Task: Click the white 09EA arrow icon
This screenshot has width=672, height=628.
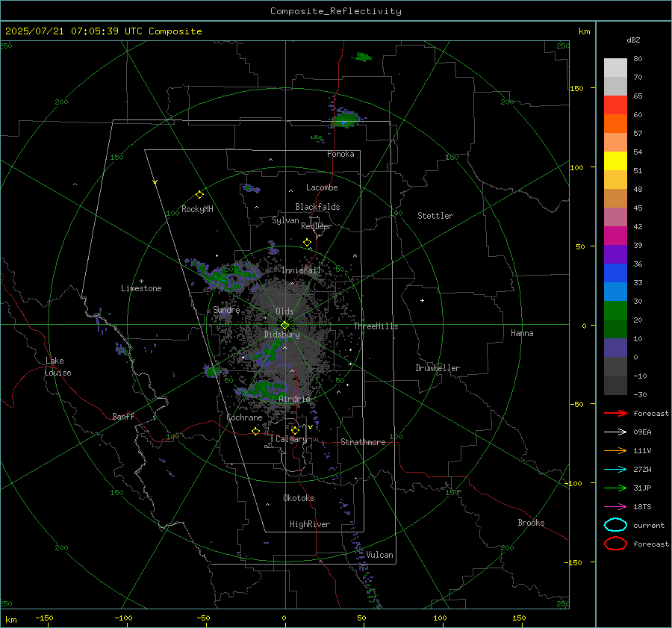Action: [x=615, y=432]
